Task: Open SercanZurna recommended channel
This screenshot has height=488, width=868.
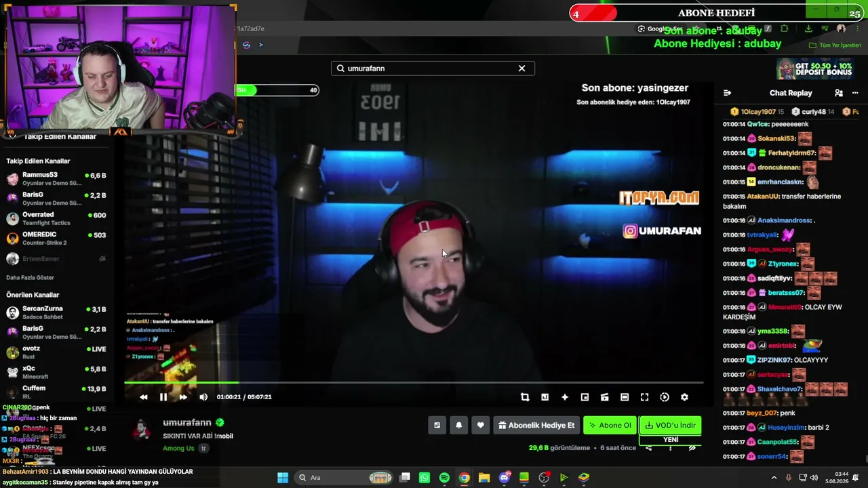Action: pos(57,312)
